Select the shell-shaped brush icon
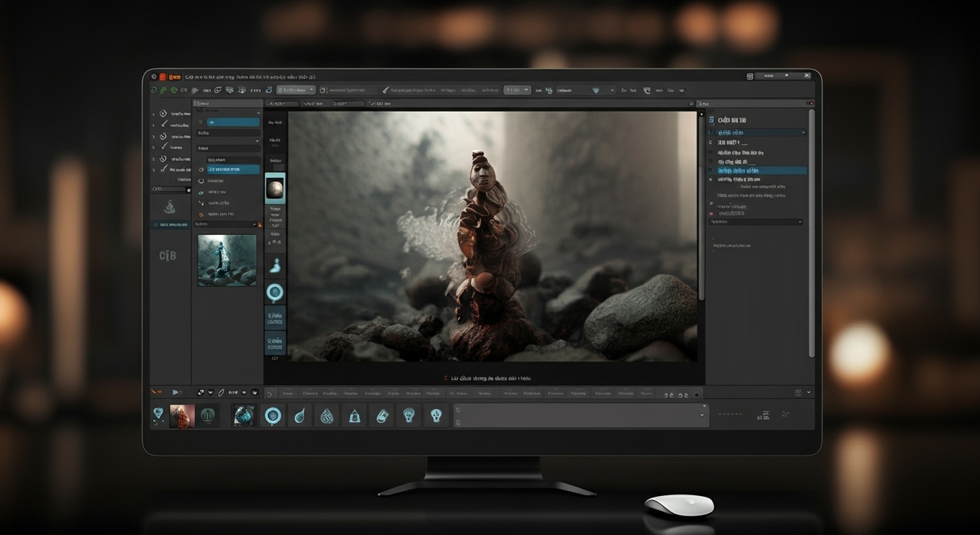This screenshot has height=535, width=980. click(327, 416)
